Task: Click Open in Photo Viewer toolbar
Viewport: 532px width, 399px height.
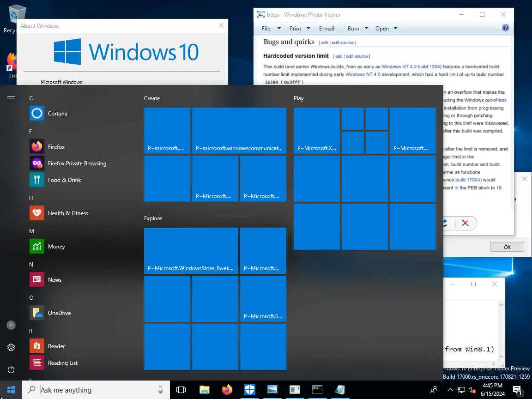Action: coord(382,29)
